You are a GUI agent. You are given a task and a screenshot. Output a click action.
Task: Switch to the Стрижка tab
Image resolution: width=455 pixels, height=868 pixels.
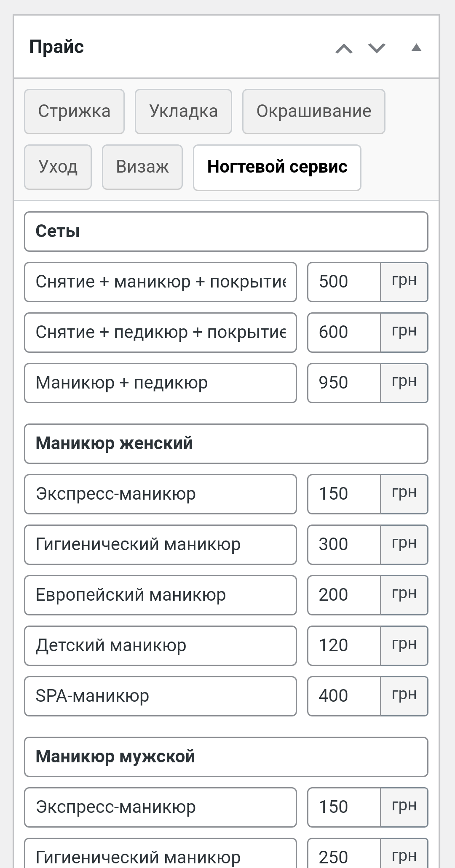74,112
